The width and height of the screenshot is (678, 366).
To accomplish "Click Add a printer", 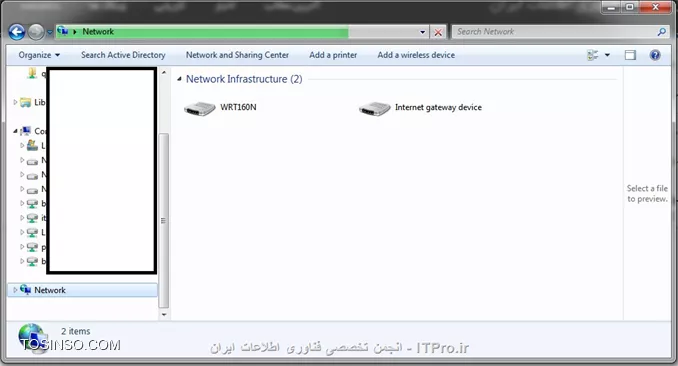I will click(x=333, y=55).
